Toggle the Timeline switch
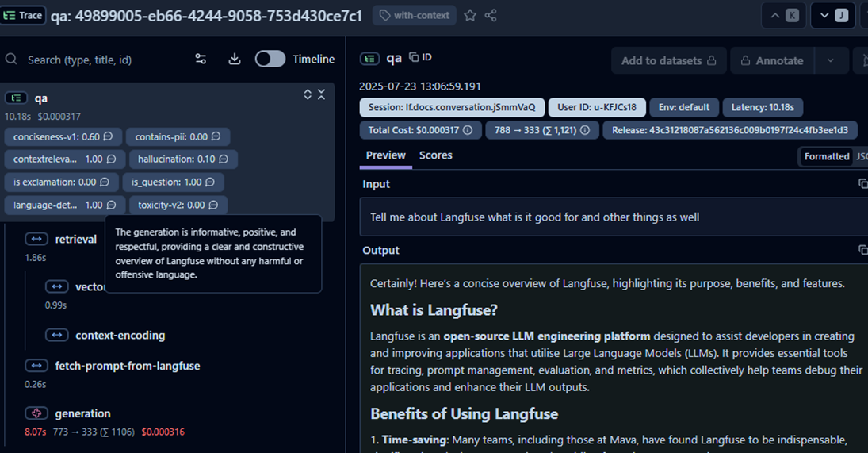Viewport: 868px width, 453px height. [270, 59]
